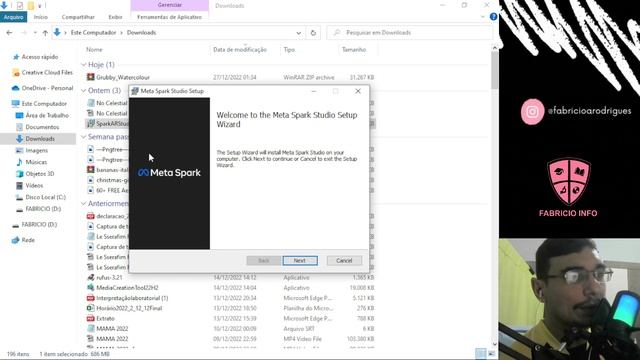Open Objetos 3D in sidebar
Screen dimensions: 640x360
click(x=40, y=173)
